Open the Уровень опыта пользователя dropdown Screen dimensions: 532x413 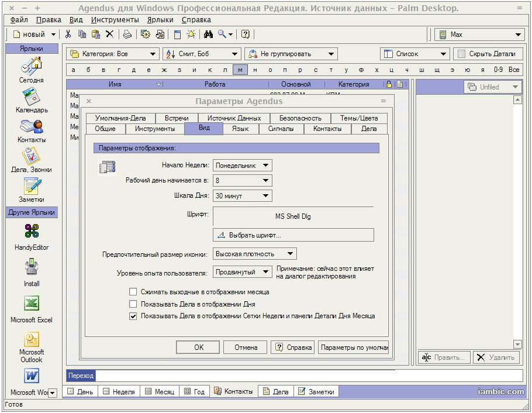(x=242, y=272)
